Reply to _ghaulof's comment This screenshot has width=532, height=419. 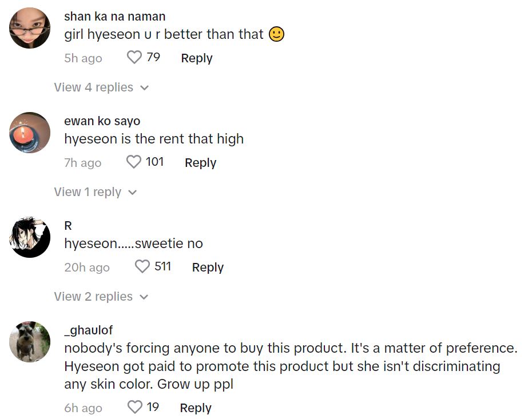coord(196,408)
